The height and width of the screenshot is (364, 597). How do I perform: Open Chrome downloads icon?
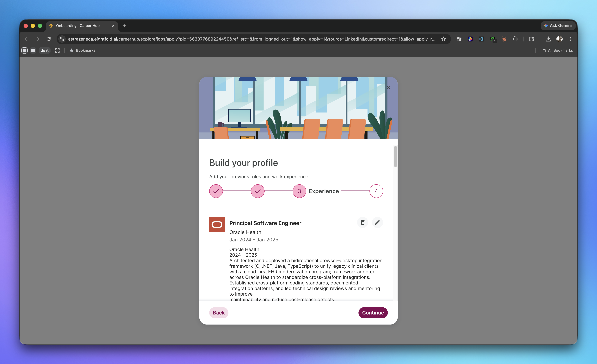[548, 39]
